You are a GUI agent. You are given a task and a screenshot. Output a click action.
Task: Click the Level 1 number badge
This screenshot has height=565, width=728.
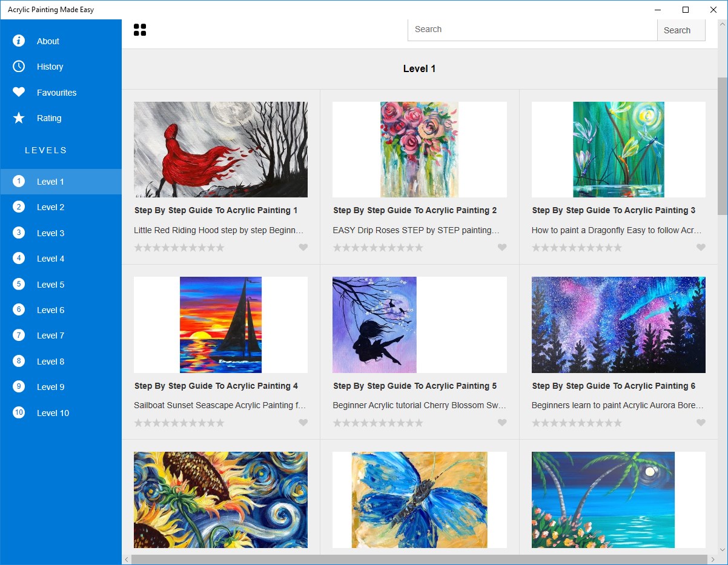(19, 181)
